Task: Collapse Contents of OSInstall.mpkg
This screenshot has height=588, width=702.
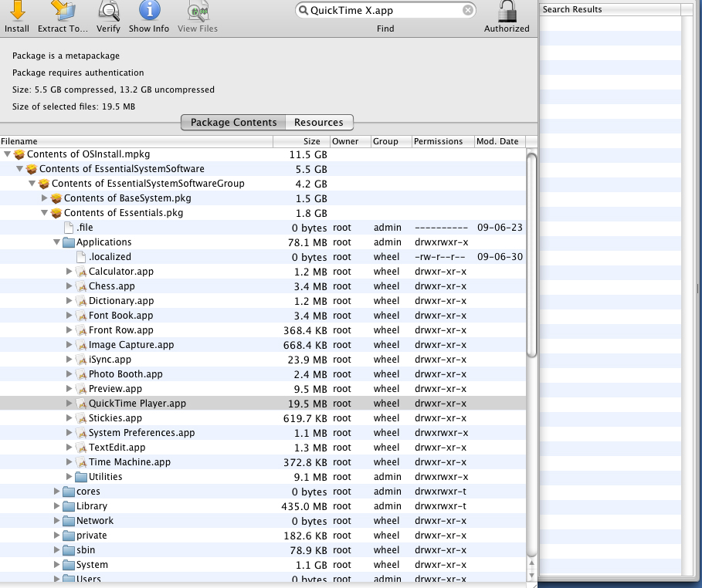Action: click(7, 154)
